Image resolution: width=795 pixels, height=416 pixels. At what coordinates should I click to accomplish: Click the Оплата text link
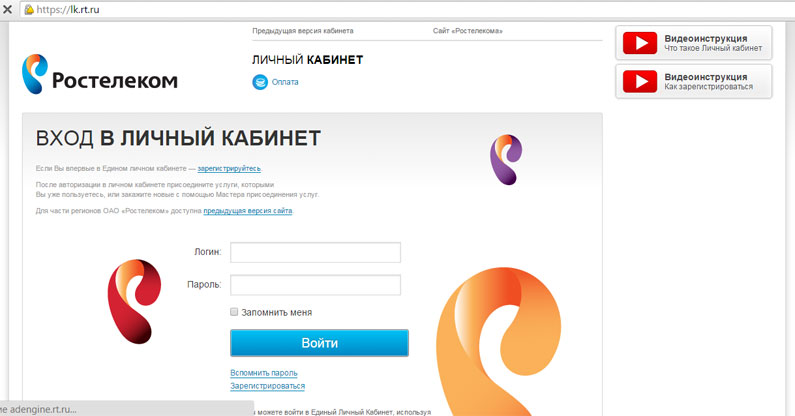(x=285, y=82)
